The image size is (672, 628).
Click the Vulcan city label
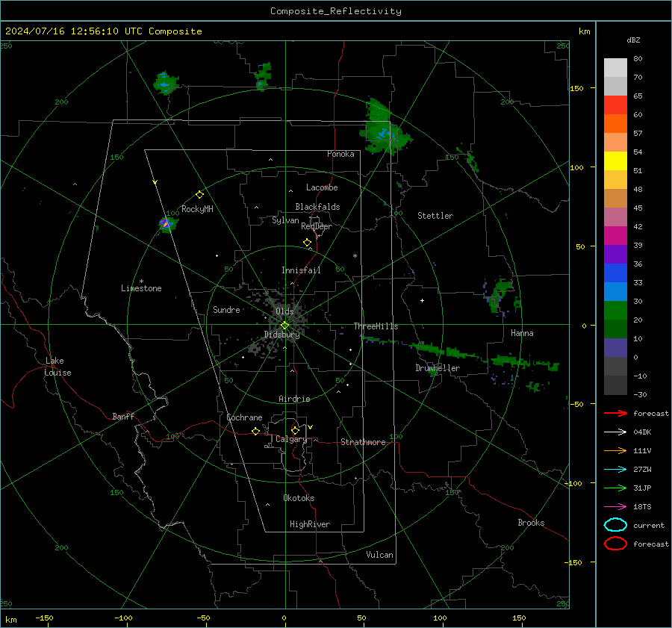pos(379,555)
